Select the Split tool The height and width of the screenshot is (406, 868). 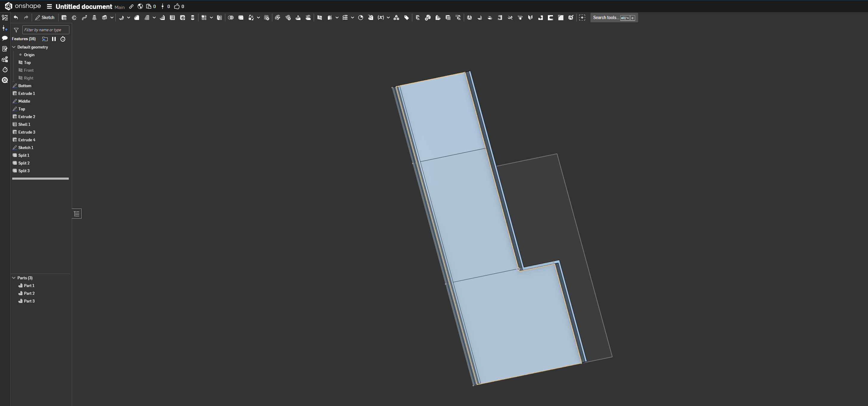[241, 18]
